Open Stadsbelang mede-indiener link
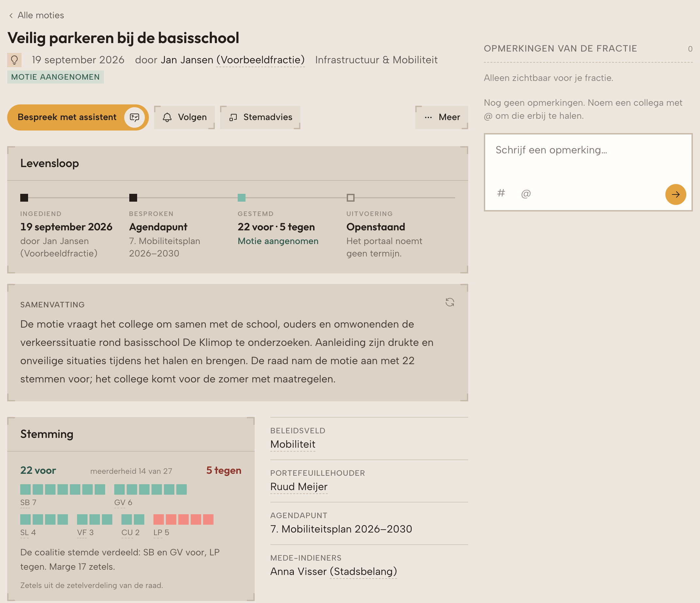This screenshot has width=700, height=603. pos(363,572)
